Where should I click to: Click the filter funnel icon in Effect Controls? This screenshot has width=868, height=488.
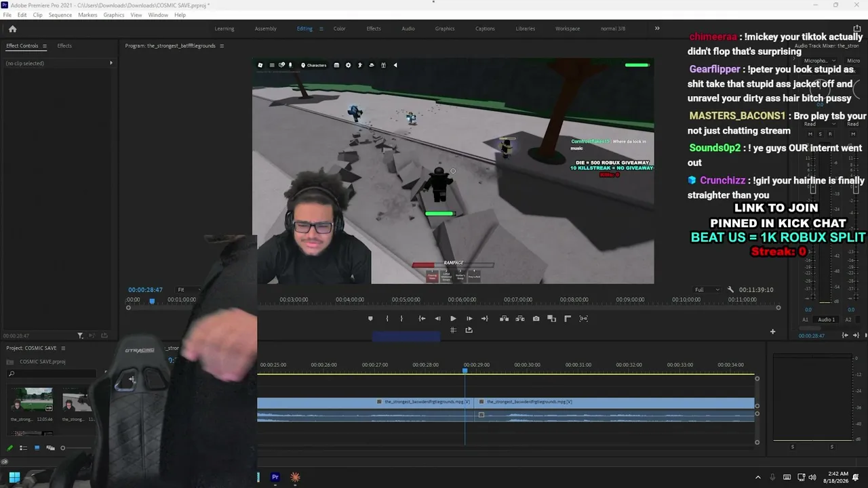[80, 335]
